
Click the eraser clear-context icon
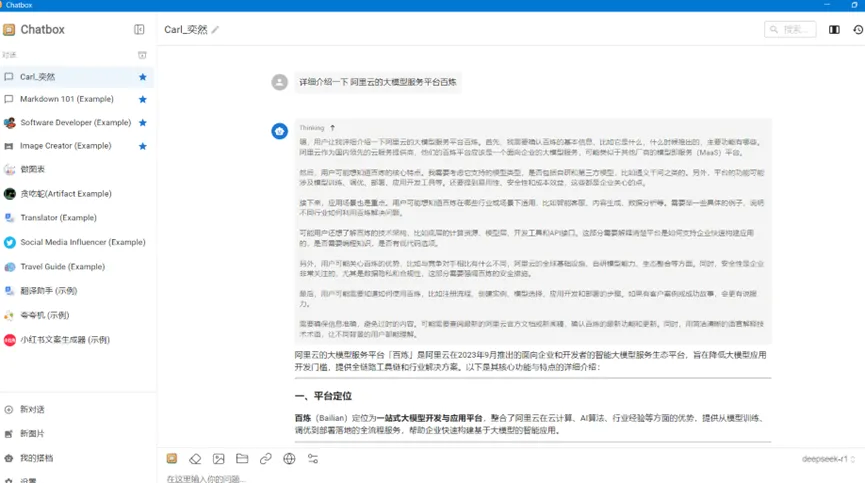pos(195,459)
